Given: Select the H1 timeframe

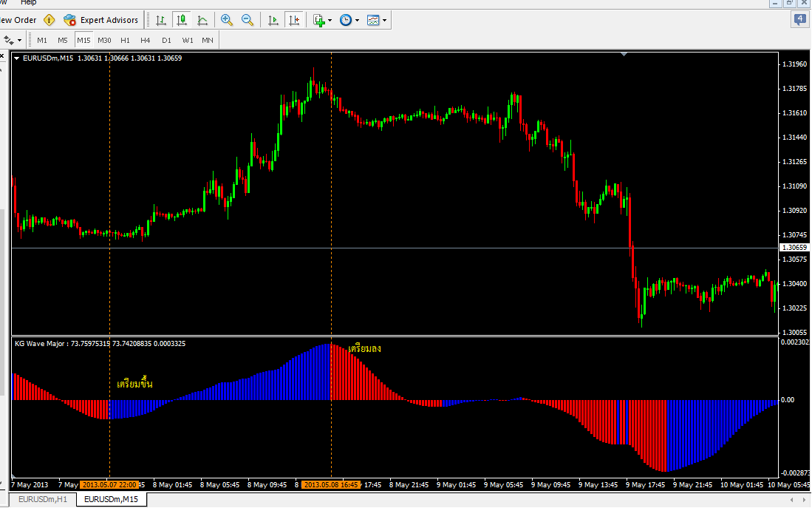Looking at the screenshot, I should (126, 41).
